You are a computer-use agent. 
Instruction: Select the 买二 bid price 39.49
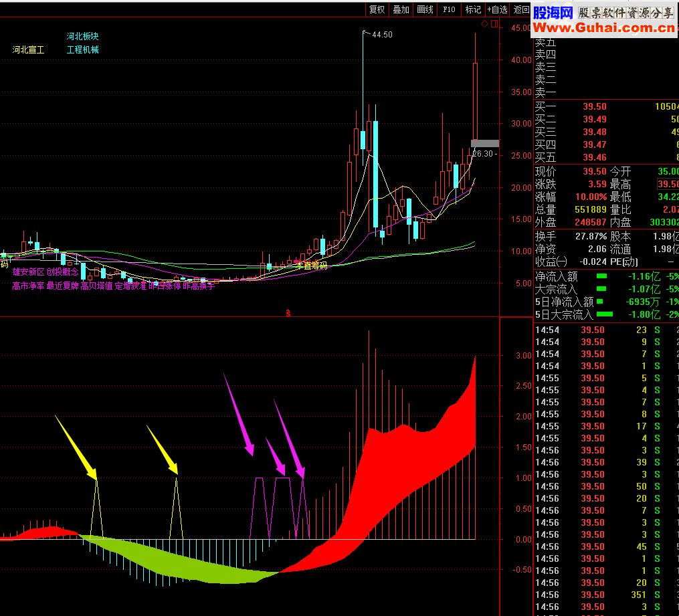pyautogui.click(x=595, y=119)
